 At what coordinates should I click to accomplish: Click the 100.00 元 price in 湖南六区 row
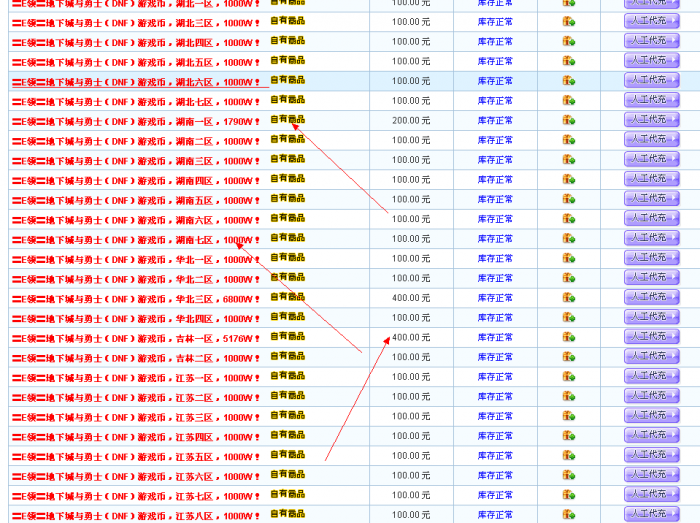pyautogui.click(x=411, y=219)
